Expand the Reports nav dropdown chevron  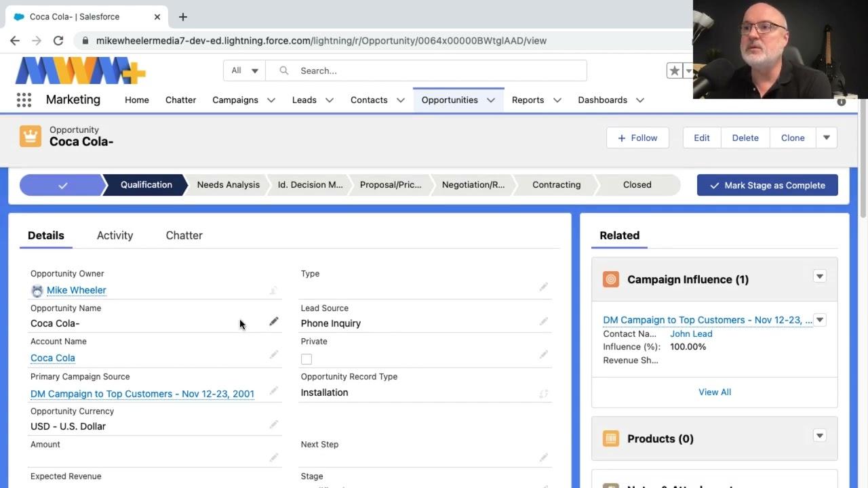pos(557,100)
